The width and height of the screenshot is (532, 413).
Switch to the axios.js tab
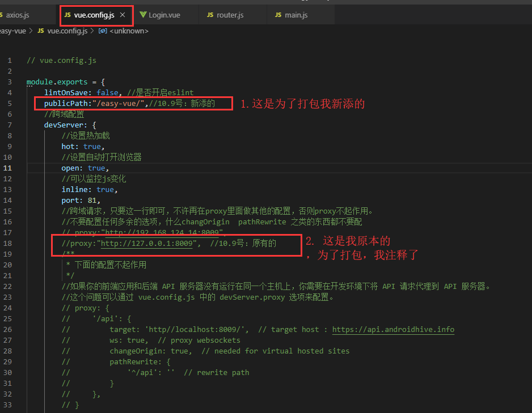(17, 15)
